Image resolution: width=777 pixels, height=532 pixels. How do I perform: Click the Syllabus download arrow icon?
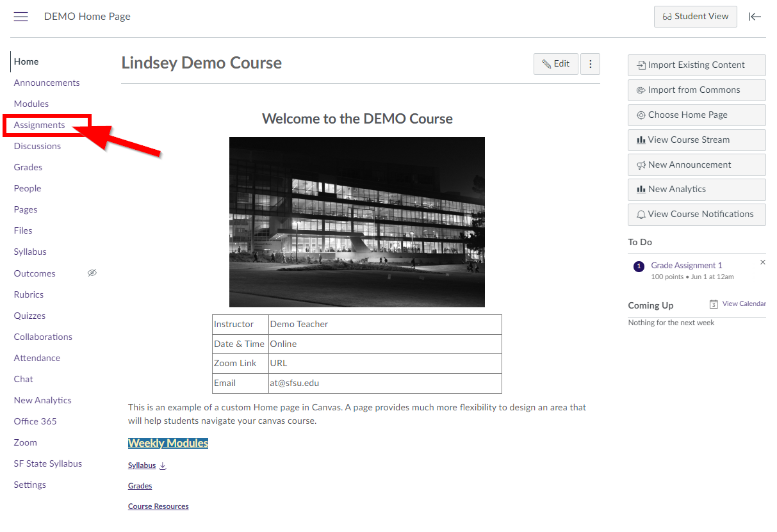click(x=163, y=465)
